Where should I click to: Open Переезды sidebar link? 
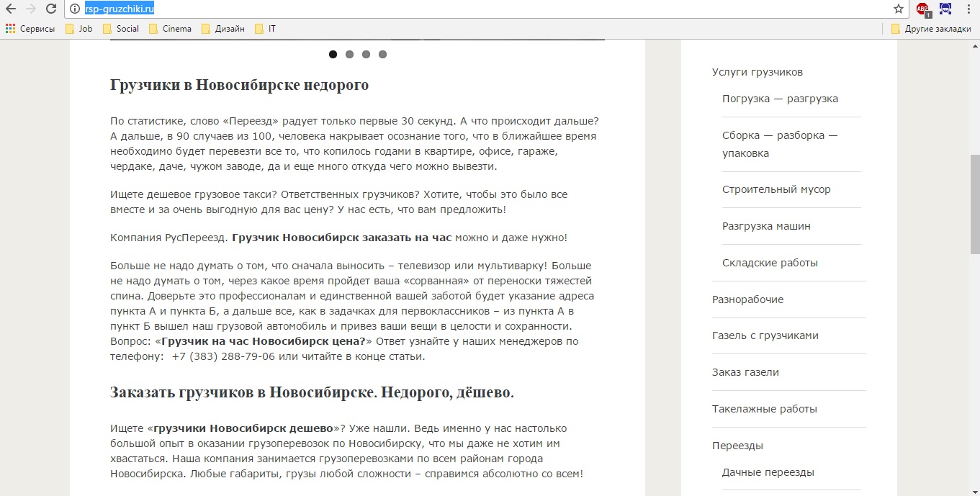[x=737, y=446]
